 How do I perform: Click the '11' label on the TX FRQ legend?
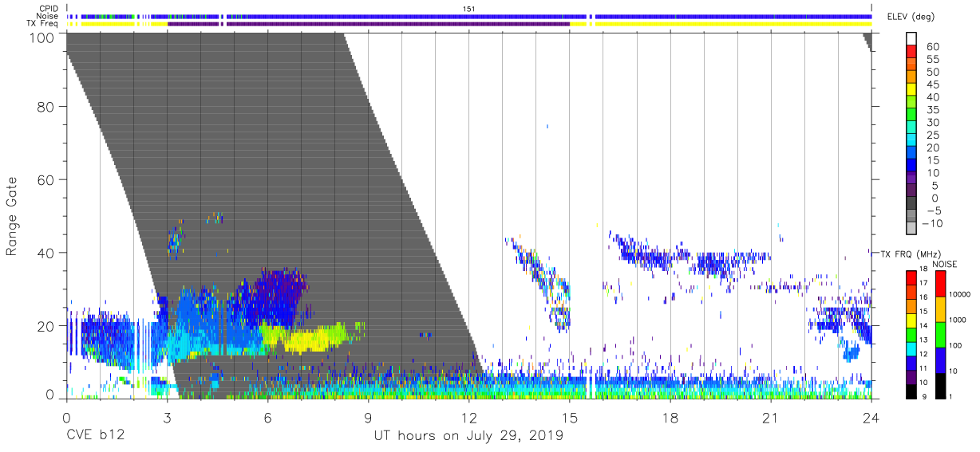[924, 367]
